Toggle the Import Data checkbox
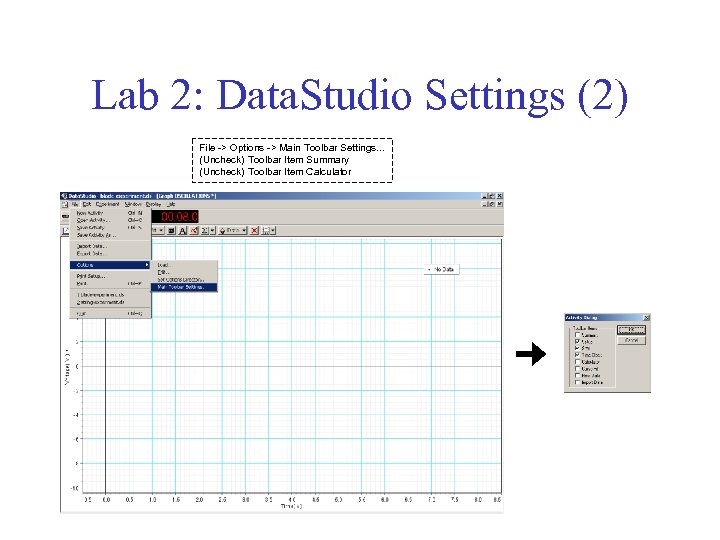This screenshot has height=540, width=720. tap(578, 382)
